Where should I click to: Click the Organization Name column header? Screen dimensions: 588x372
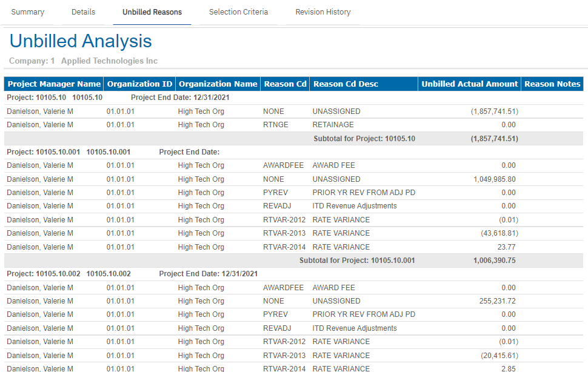[218, 84]
